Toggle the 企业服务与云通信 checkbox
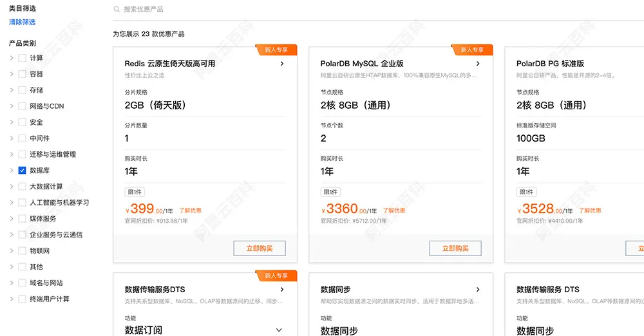The height and width of the screenshot is (336, 644). 22,234
